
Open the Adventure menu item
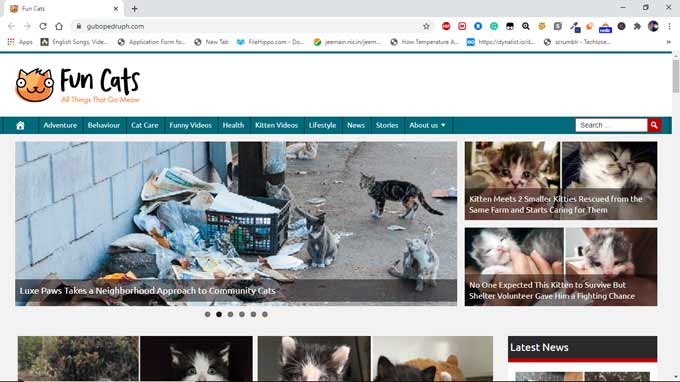60,125
